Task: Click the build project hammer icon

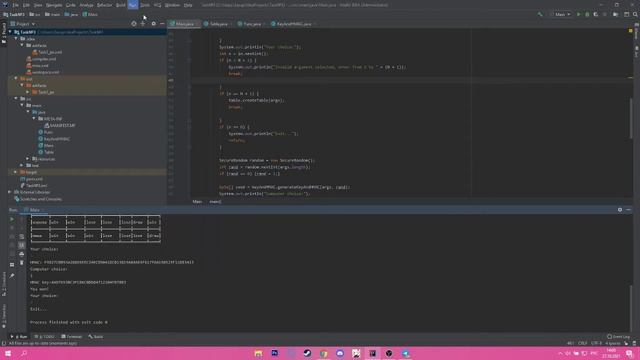Action: 540,14
